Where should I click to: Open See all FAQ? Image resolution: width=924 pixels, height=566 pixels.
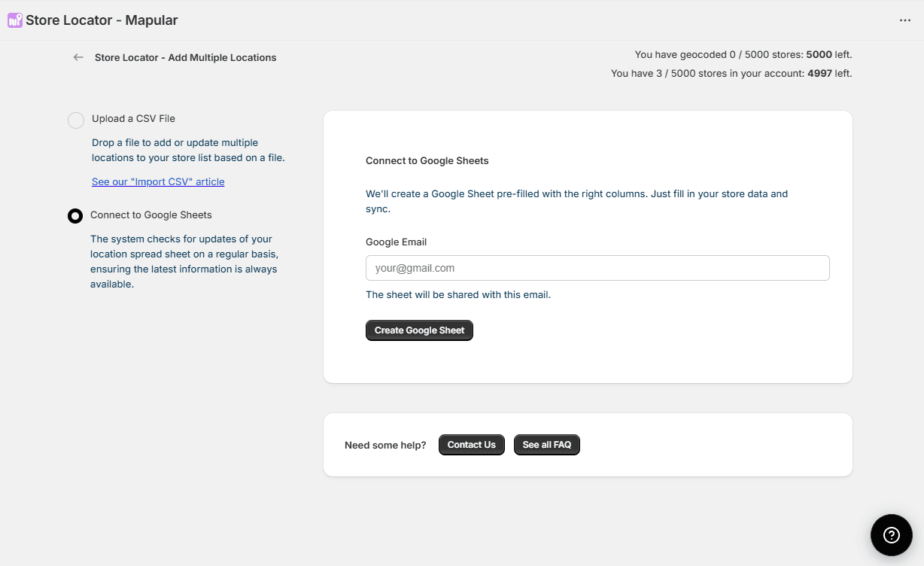(x=546, y=445)
